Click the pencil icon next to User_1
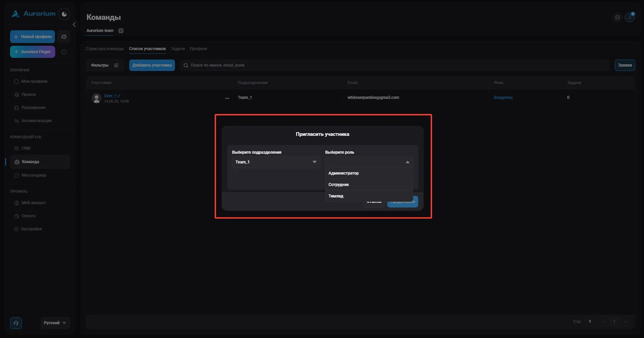The height and width of the screenshot is (338, 644). pyautogui.click(x=119, y=96)
